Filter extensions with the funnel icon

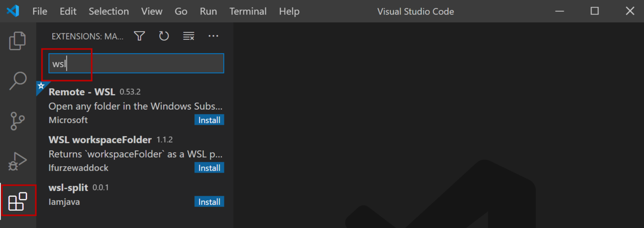(140, 36)
